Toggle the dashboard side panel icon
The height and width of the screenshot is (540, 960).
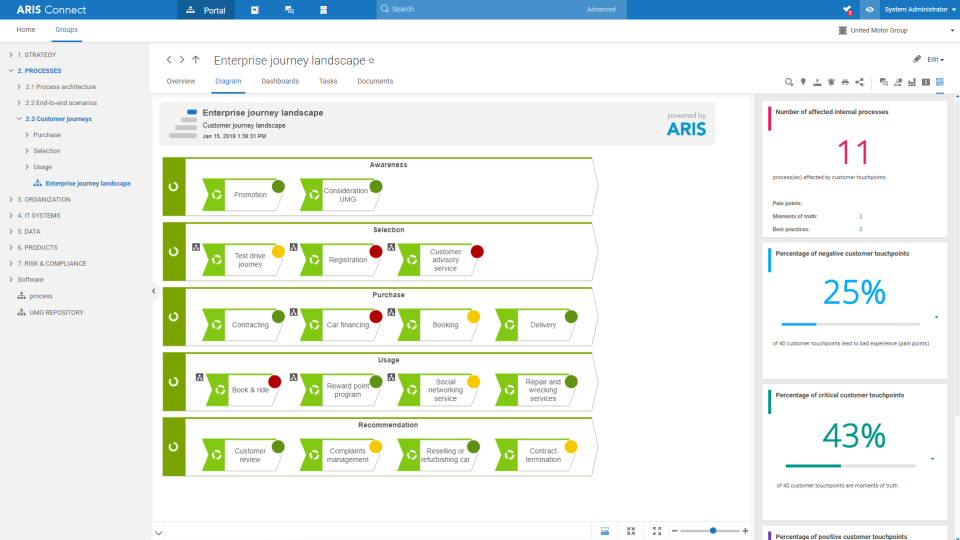pyautogui.click(x=940, y=82)
